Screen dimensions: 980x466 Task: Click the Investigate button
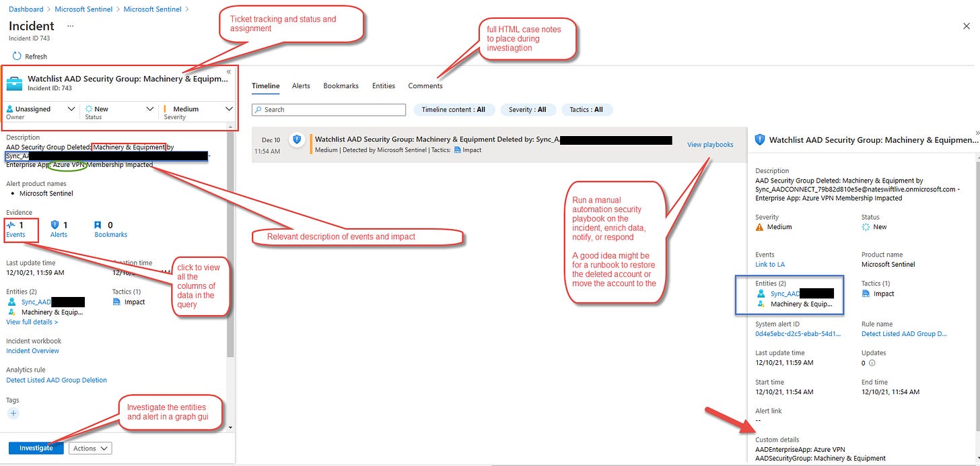point(36,448)
